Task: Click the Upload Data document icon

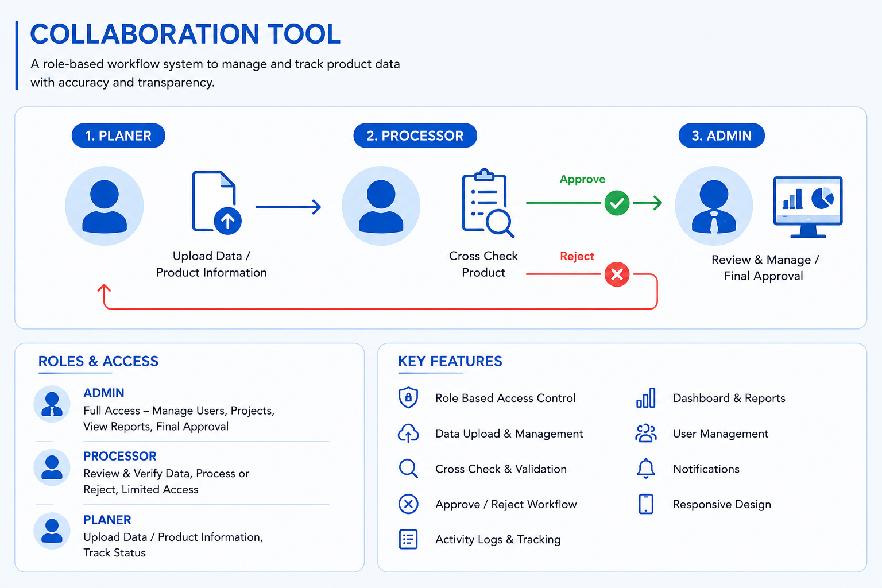Action: point(216,202)
